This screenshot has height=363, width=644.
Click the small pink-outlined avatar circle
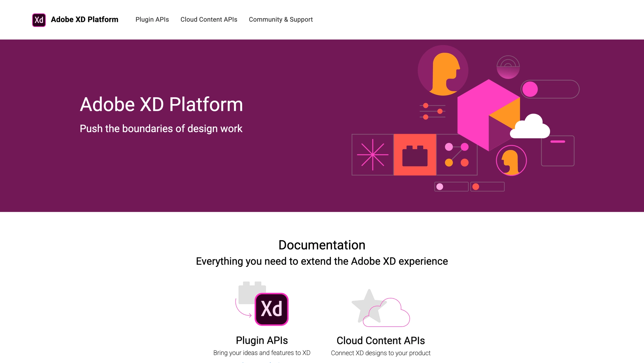point(511,160)
